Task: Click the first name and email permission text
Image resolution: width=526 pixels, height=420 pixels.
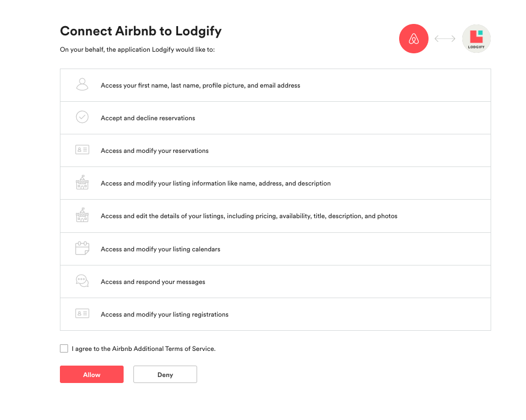Action: [200, 85]
